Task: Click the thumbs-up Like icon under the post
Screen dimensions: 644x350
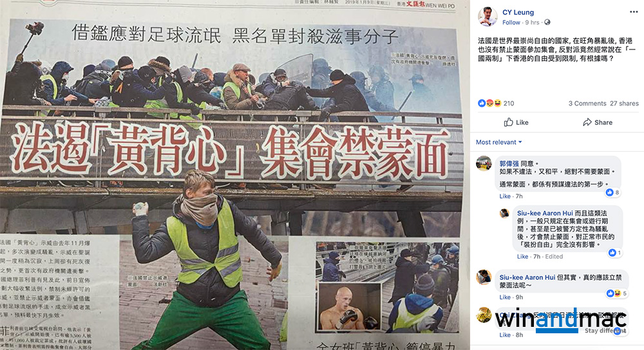Action: click(509, 122)
